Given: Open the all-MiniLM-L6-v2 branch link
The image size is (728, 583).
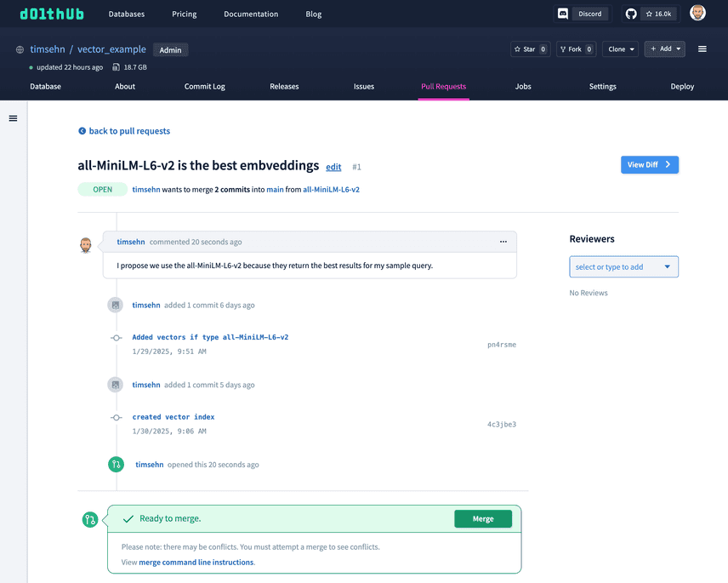Looking at the screenshot, I should pyautogui.click(x=331, y=190).
